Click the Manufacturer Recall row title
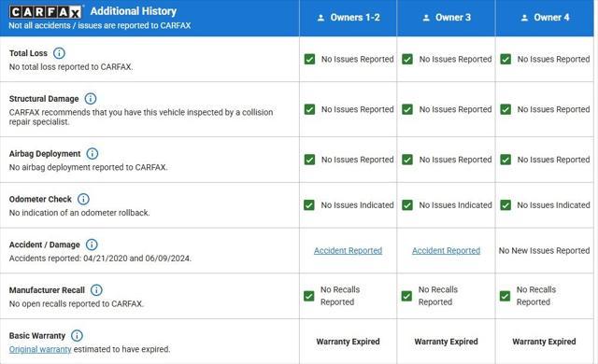Viewport: 598px width, 364px height. [47, 290]
